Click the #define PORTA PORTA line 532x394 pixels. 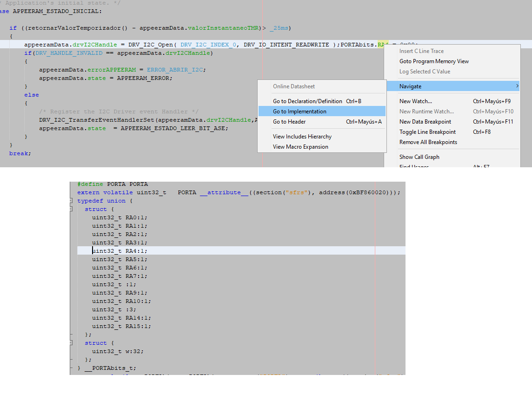112,184
